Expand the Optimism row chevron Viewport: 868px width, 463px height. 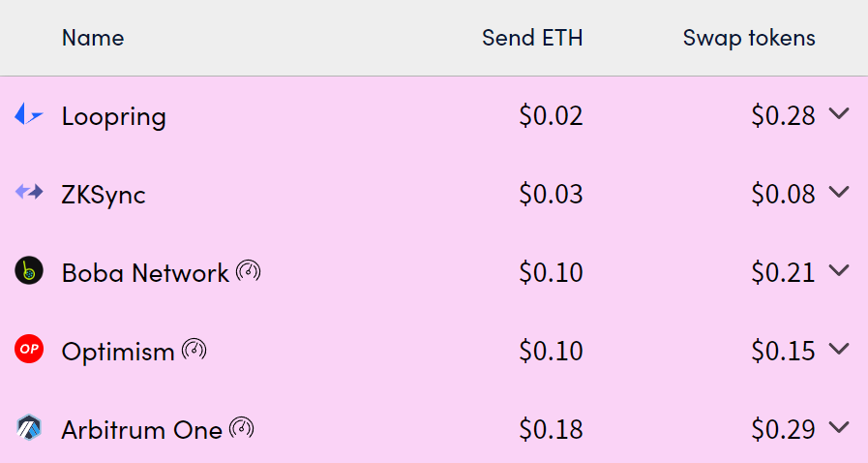pos(839,350)
